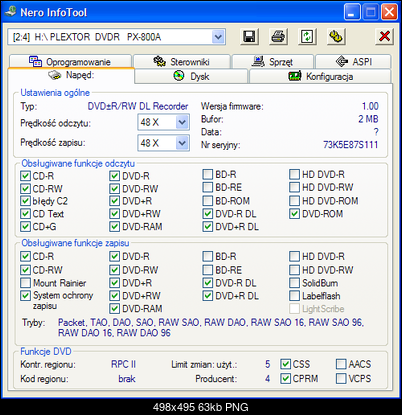
Task: Click the firmware version 1.00 value
Action: coord(370,106)
